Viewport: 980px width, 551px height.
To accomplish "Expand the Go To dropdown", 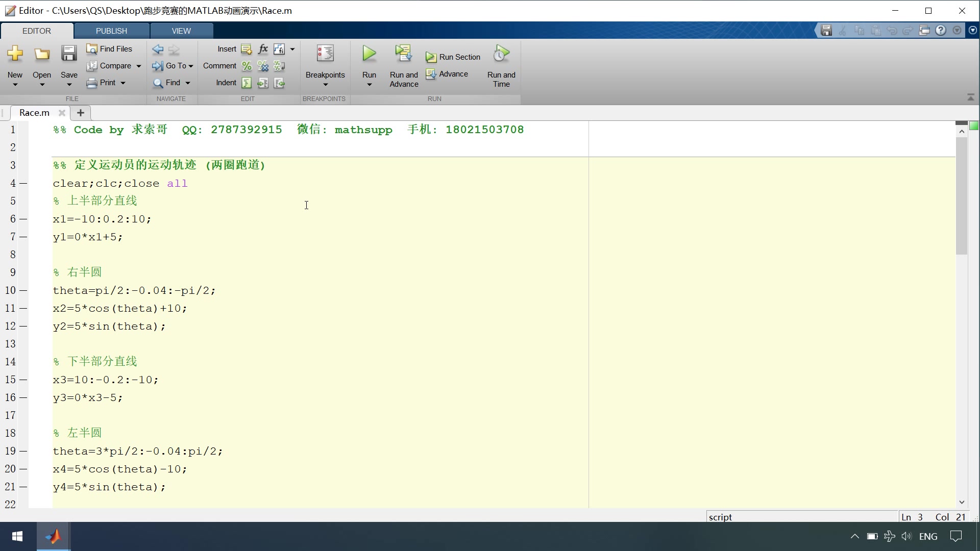I will click(x=191, y=66).
